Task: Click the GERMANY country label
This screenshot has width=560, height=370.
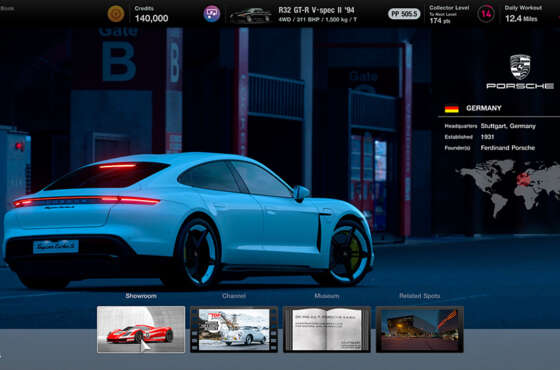Action: 484,108
